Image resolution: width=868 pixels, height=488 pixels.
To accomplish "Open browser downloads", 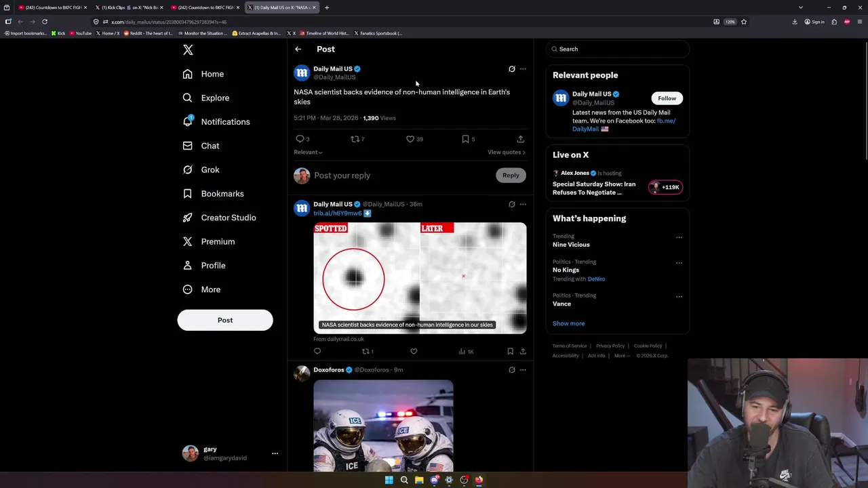I will coord(795,22).
